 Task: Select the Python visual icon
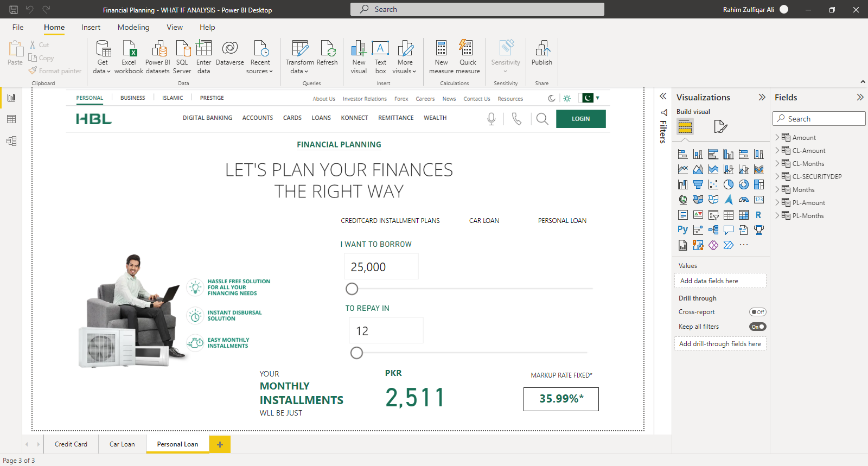[683, 230]
